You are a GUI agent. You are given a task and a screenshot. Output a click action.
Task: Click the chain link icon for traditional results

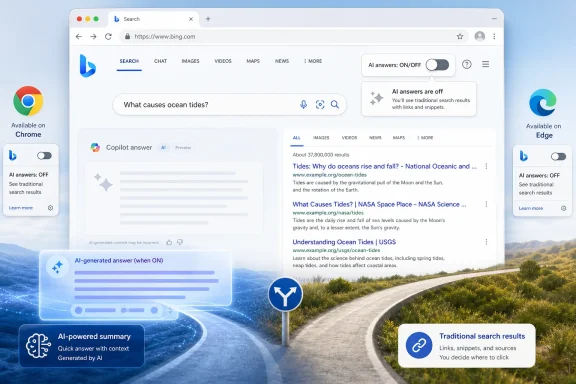tap(419, 345)
